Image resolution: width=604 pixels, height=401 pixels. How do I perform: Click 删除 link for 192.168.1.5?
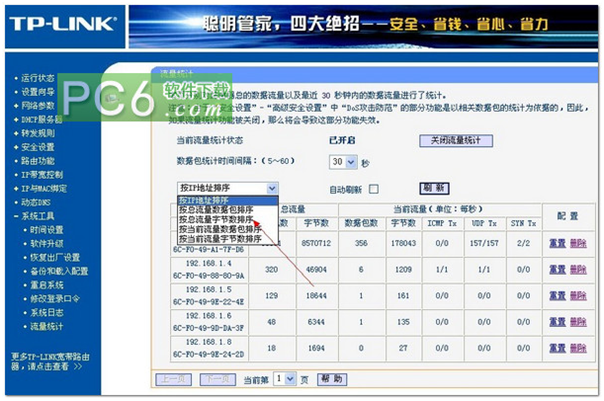pos(578,297)
